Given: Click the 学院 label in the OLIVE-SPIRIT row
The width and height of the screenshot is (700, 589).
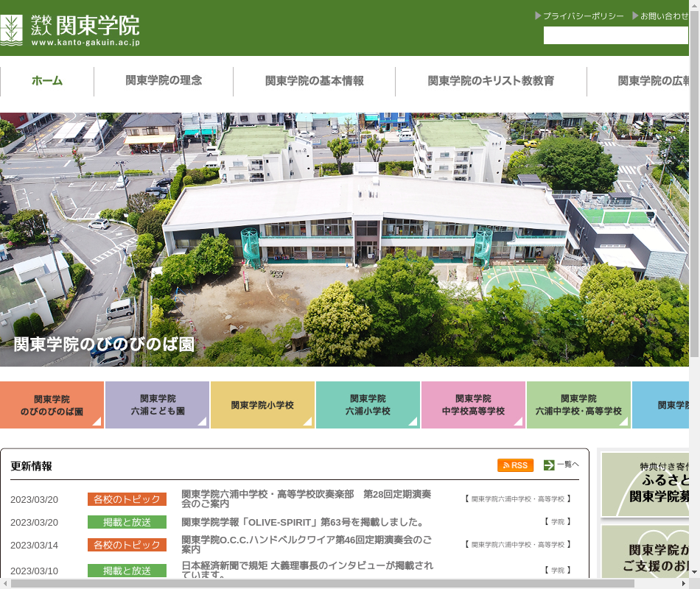Looking at the screenshot, I should (x=558, y=521).
